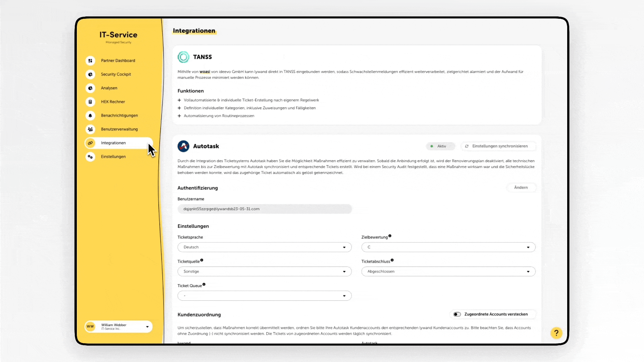Open the Partner Dashboard icon in sidebar

click(x=90, y=61)
